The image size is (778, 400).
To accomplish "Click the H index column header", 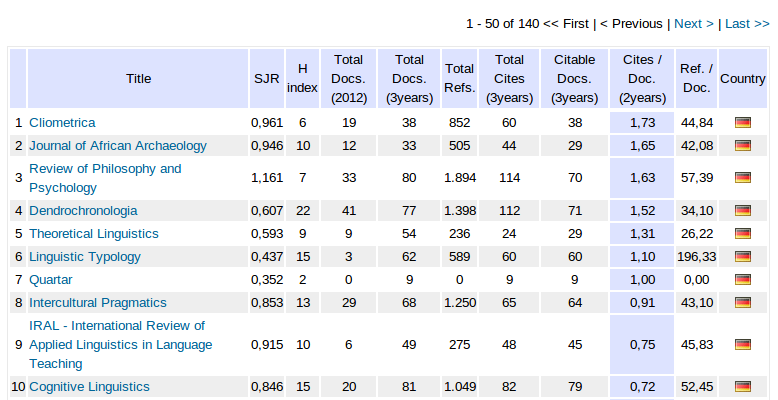I will (302, 78).
